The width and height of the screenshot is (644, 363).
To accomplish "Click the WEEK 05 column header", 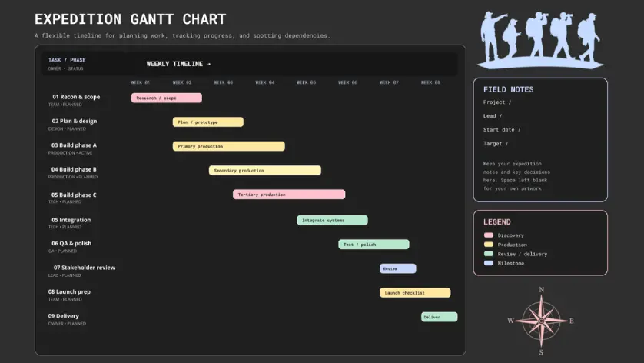I will (x=307, y=82).
